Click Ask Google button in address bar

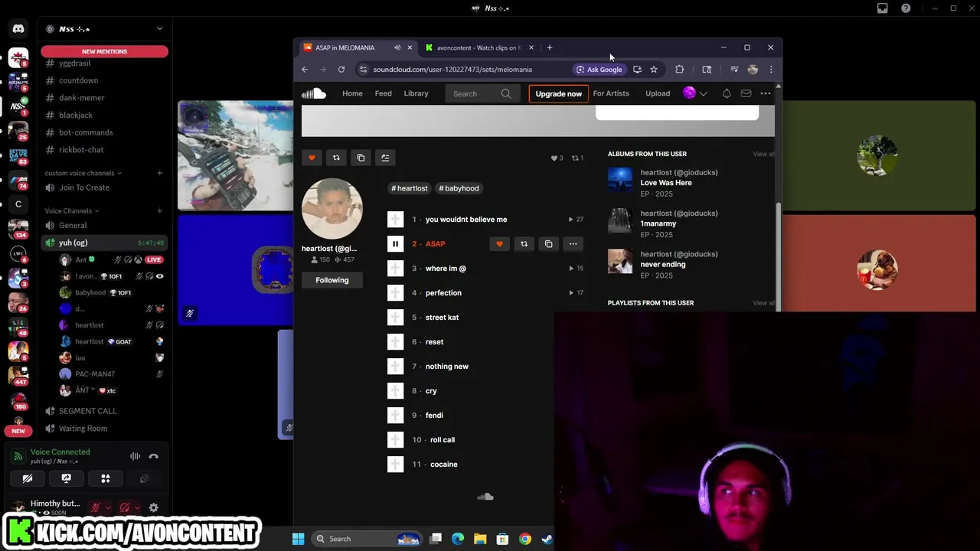[x=599, y=70]
